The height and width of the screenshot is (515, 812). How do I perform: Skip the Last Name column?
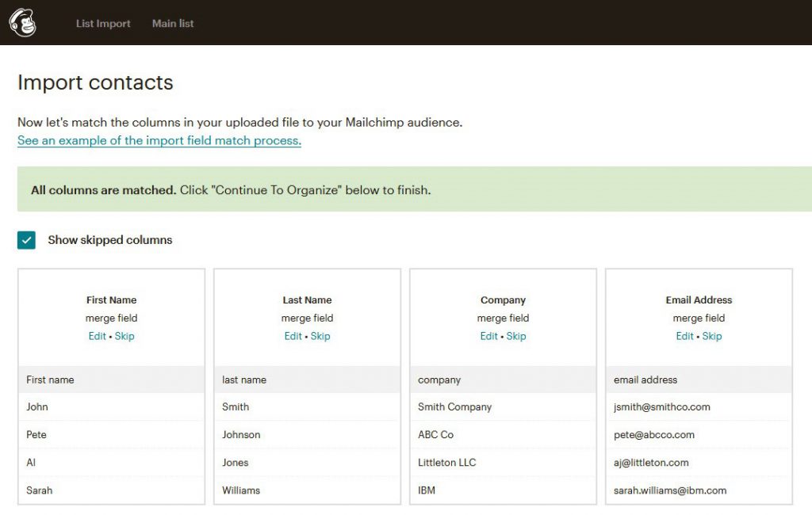click(320, 336)
